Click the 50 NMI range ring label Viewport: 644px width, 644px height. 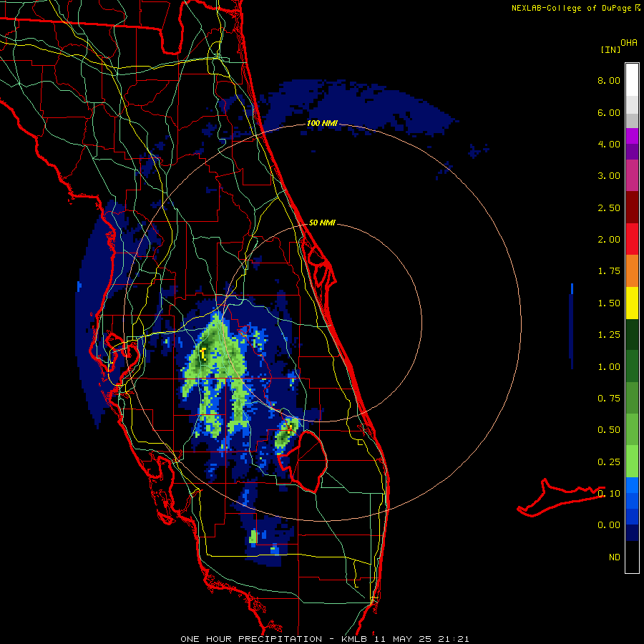pos(322,223)
